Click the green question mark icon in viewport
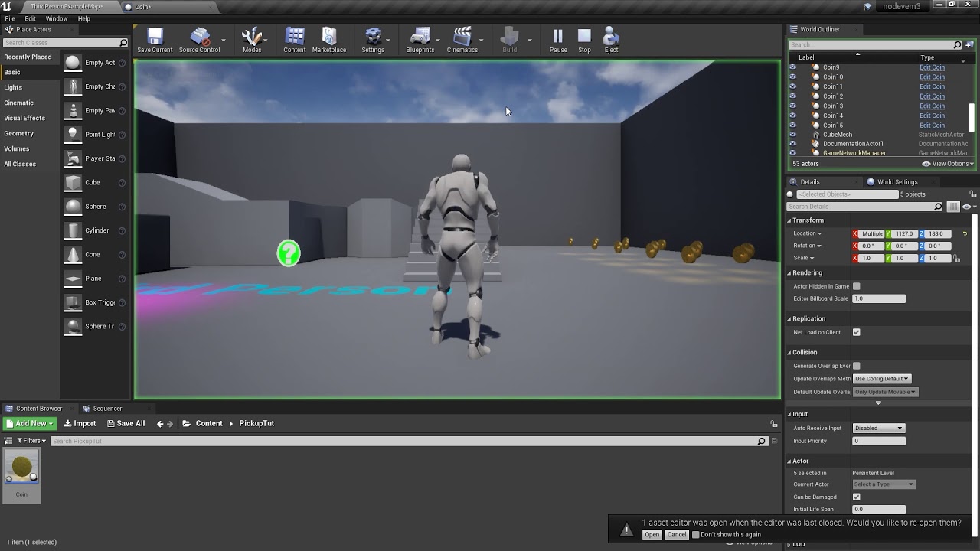The image size is (980, 551). coord(289,253)
